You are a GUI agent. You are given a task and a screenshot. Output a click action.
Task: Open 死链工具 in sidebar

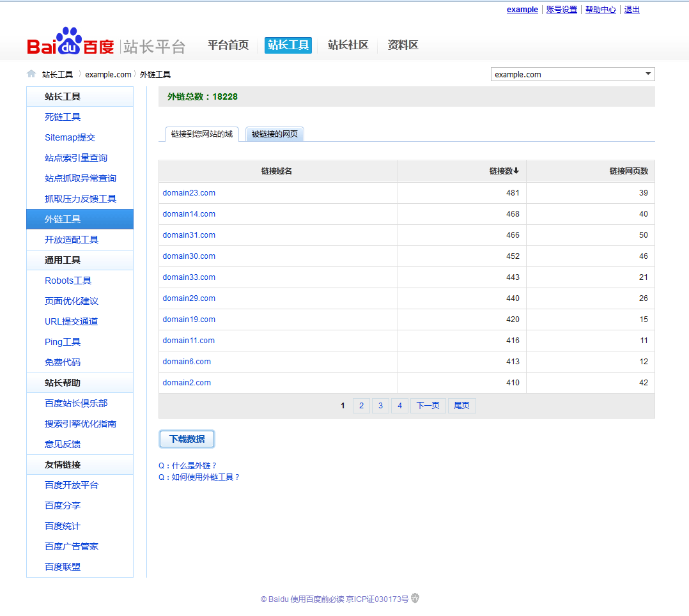[63, 117]
